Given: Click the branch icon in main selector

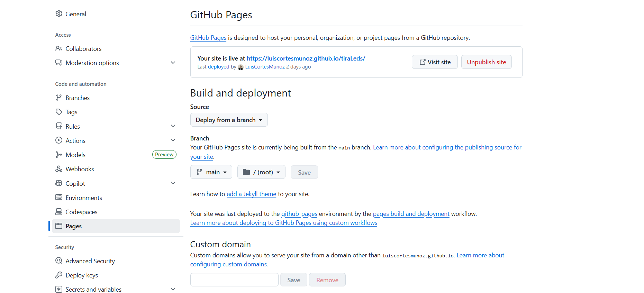Looking at the screenshot, I should pos(199,172).
